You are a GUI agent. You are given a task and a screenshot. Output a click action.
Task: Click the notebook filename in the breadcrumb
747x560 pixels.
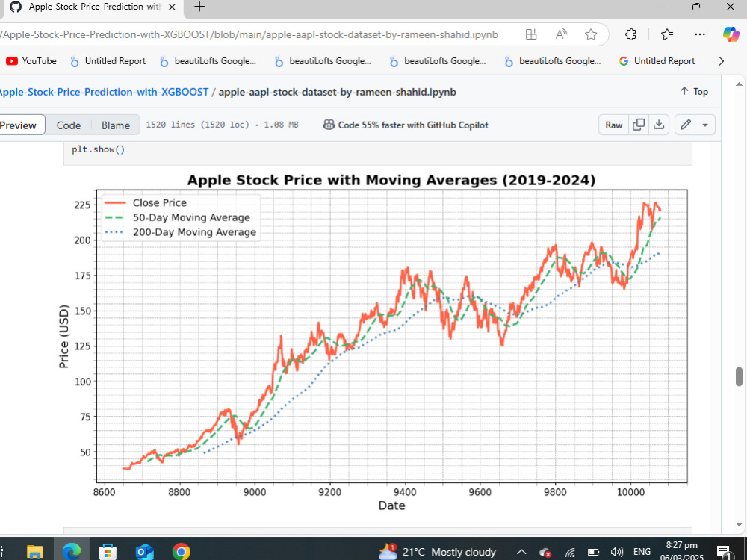click(338, 92)
